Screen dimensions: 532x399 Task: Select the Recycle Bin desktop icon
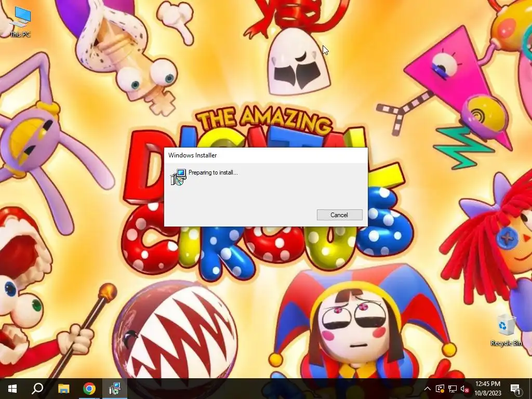point(506,329)
